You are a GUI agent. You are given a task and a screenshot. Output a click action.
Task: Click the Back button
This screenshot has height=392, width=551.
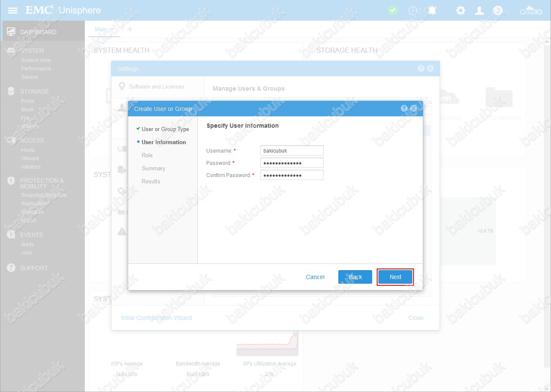tap(355, 277)
